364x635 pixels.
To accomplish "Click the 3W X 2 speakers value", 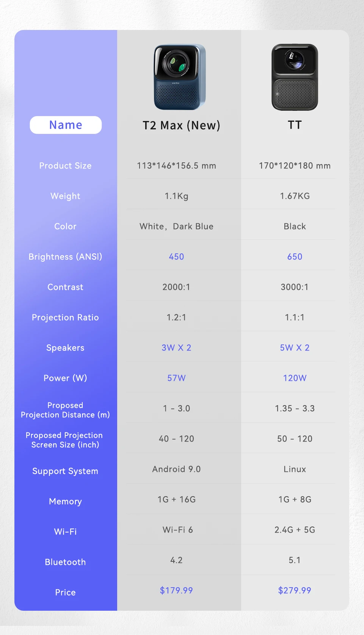I will click(x=176, y=348).
